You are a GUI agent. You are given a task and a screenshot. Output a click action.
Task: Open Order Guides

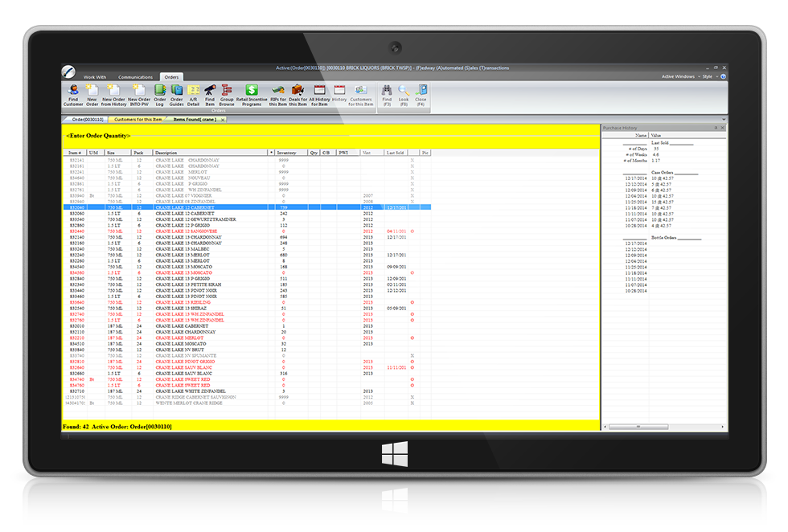176,95
